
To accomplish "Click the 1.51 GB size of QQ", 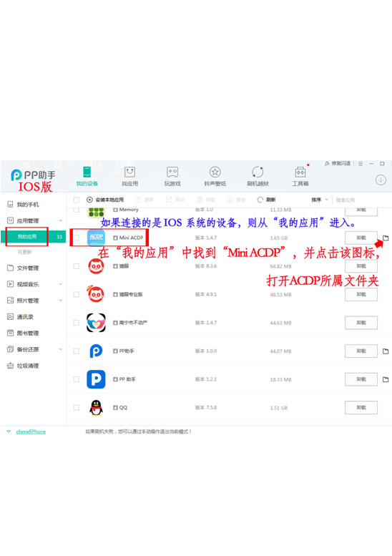I will click(x=279, y=408).
